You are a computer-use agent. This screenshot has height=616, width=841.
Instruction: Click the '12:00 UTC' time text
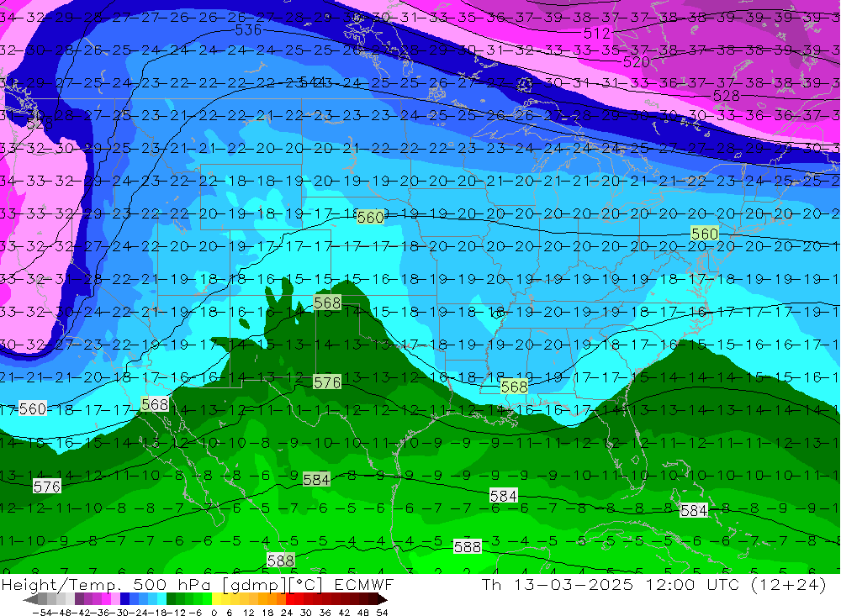692,585
